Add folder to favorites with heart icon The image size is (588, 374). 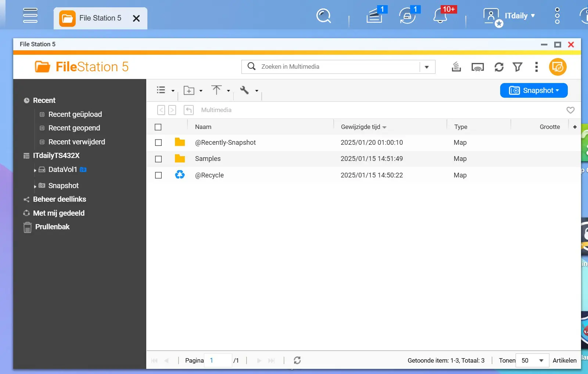pos(570,110)
